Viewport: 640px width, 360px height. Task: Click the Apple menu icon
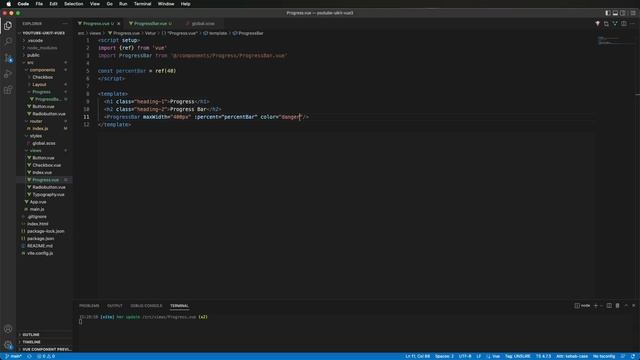tap(9, 4)
